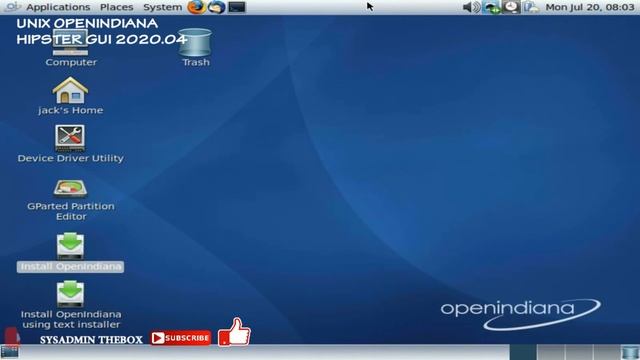The image size is (640, 360).
Task: Click the Time Slider clock tray icon
Action: (x=511, y=7)
